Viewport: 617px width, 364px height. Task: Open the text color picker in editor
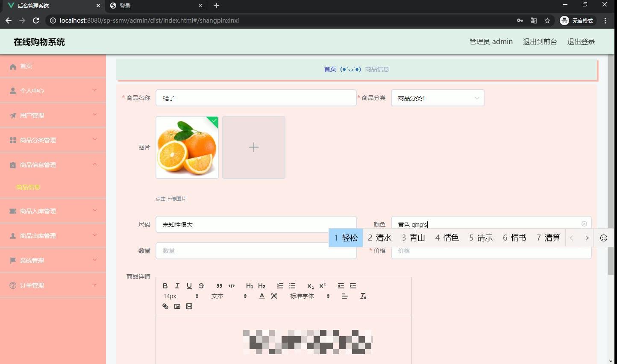pos(261,296)
